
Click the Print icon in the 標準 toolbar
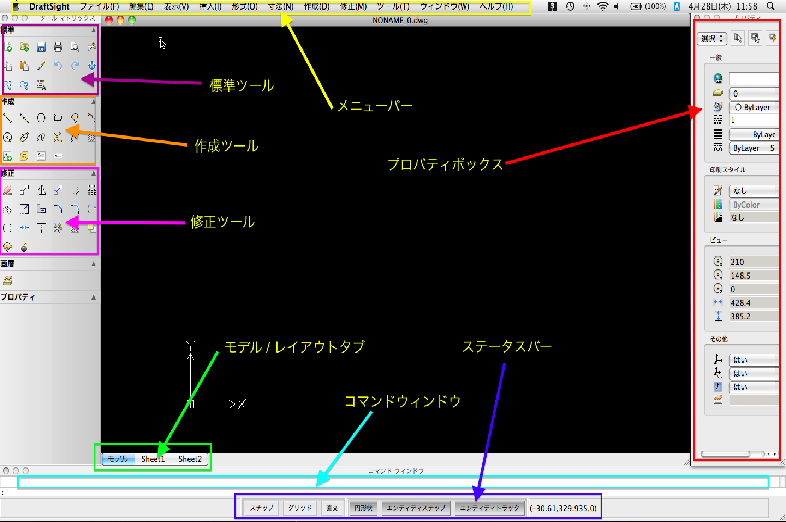coord(58,47)
